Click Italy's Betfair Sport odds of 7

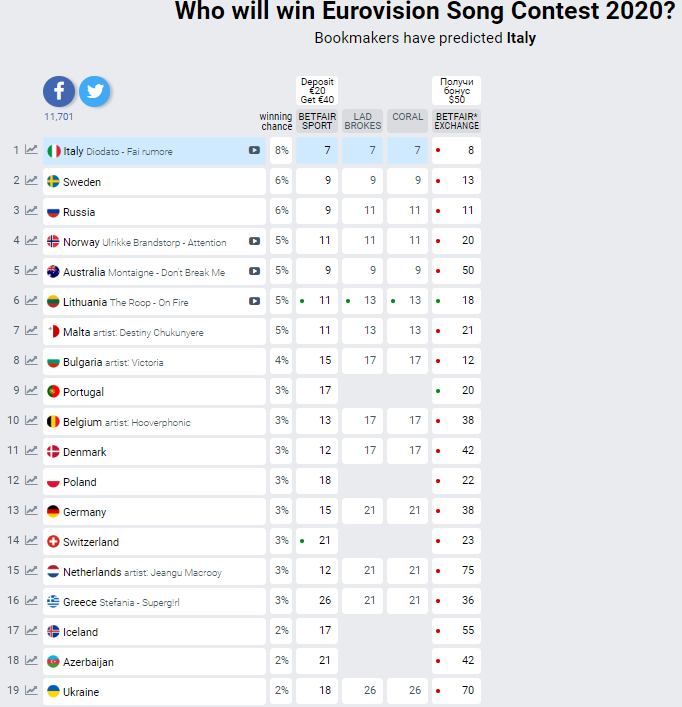[x=317, y=150]
